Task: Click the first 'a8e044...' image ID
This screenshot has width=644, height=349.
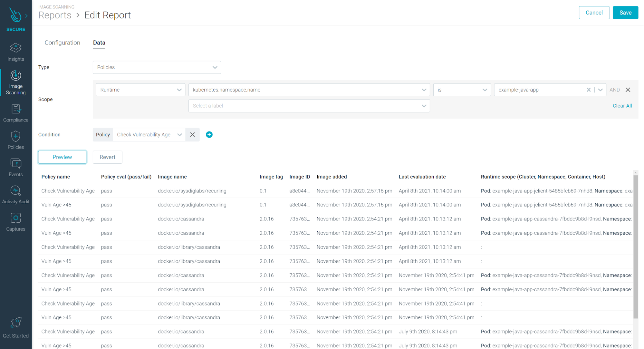Action: point(299,191)
